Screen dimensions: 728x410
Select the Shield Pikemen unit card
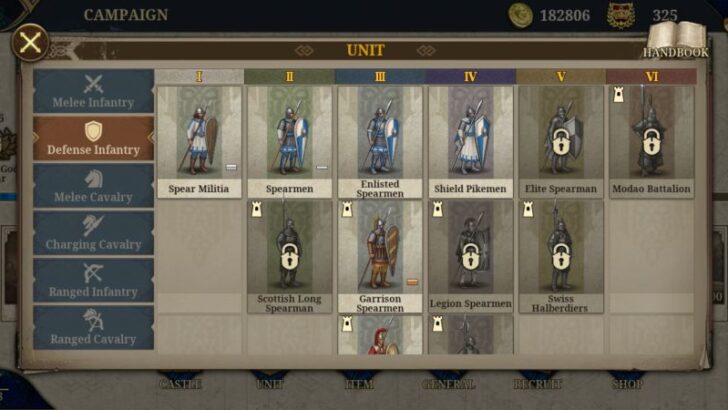(470, 142)
